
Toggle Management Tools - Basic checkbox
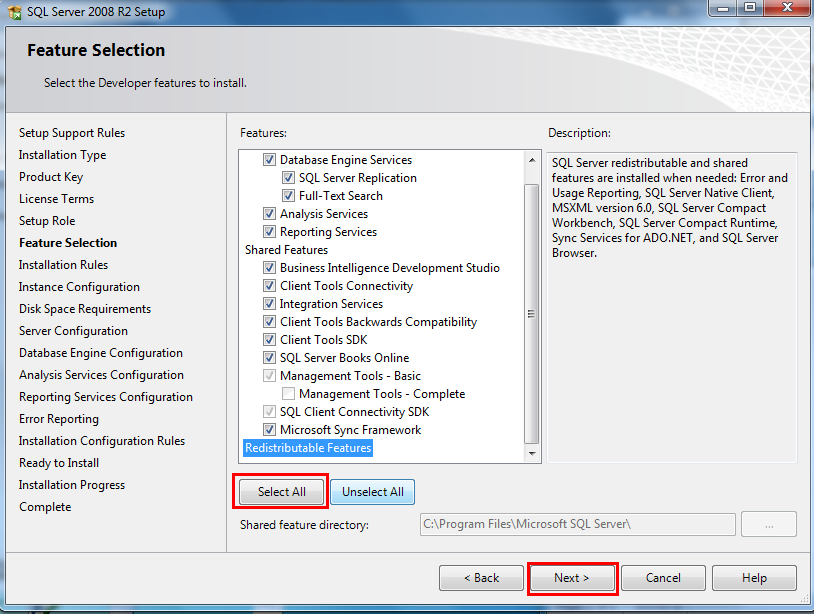(269, 376)
